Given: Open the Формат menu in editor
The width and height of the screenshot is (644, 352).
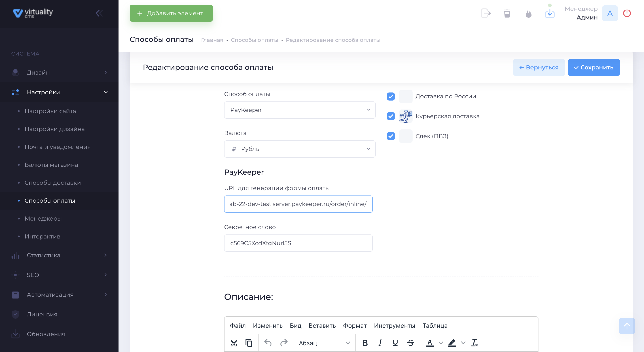Looking at the screenshot, I should tap(354, 325).
